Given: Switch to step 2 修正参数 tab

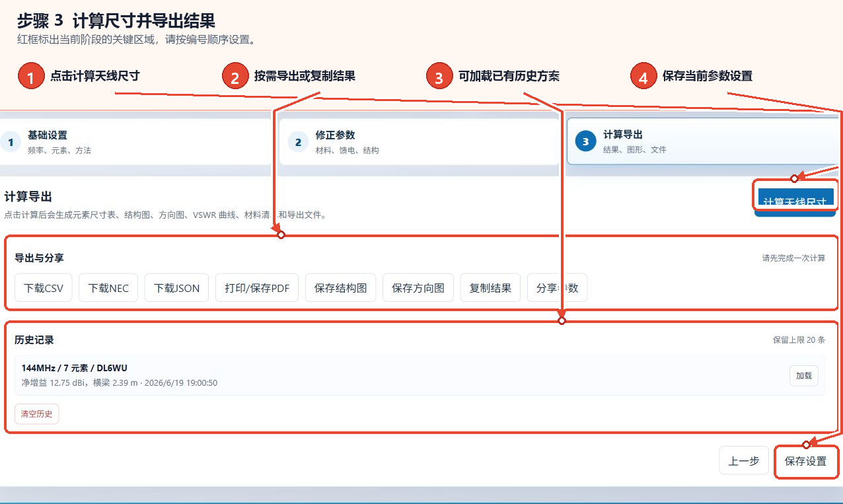Looking at the screenshot, I should [x=419, y=142].
